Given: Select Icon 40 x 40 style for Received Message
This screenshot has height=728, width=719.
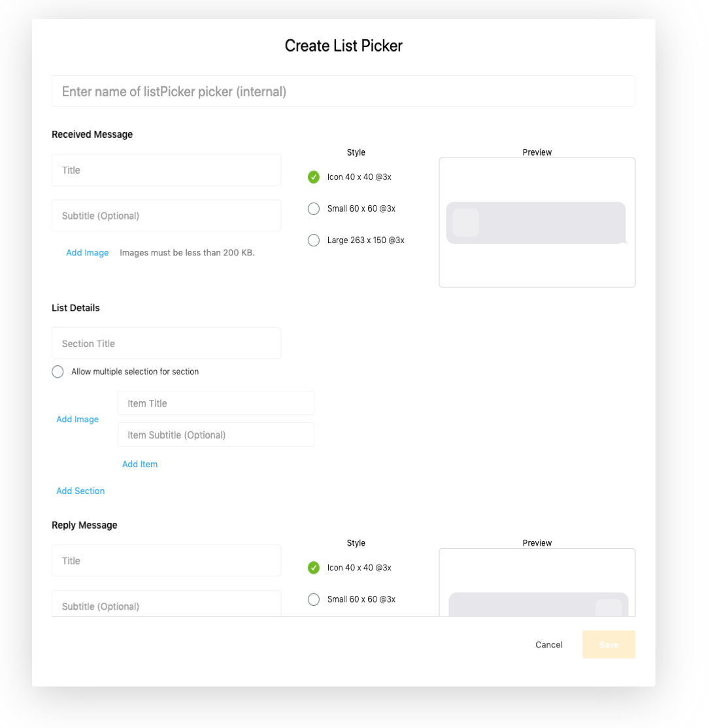Looking at the screenshot, I should [314, 177].
